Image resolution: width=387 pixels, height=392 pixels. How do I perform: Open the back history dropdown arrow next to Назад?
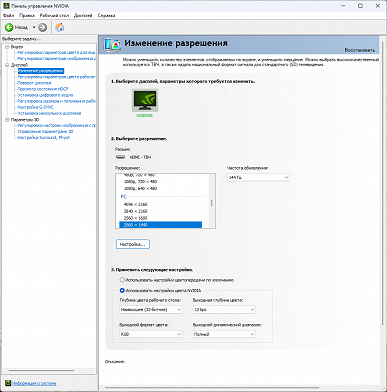point(34,27)
